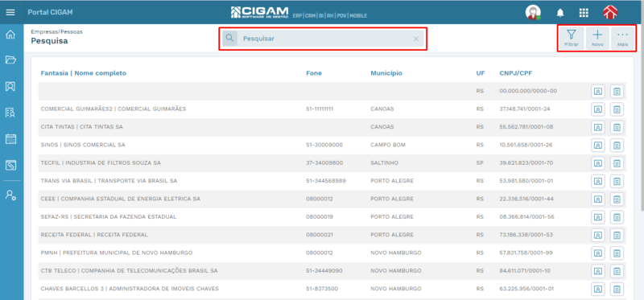Open contact icon for PMNH row
Image resolution: width=644 pixels, height=300 pixels.
point(598,253)
